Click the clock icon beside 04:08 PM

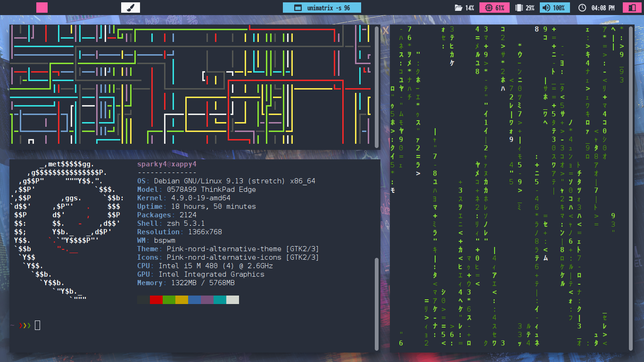(582, 8)
